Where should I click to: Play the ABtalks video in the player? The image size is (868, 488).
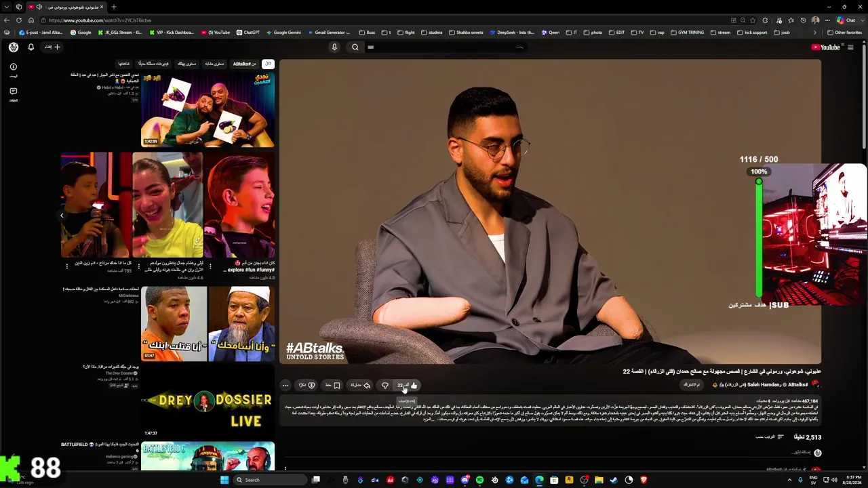(x=550, y=211)
